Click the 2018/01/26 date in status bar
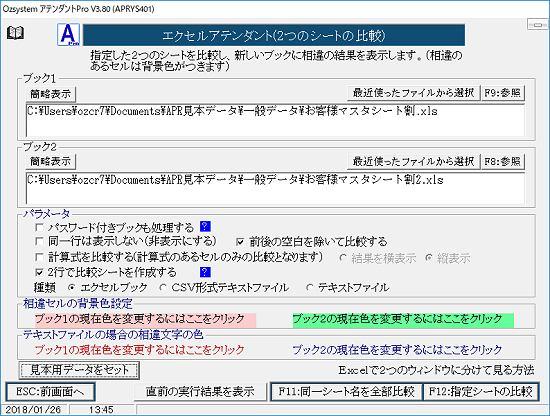The height and width of the screenshot is (416, 550). [33, 410]
